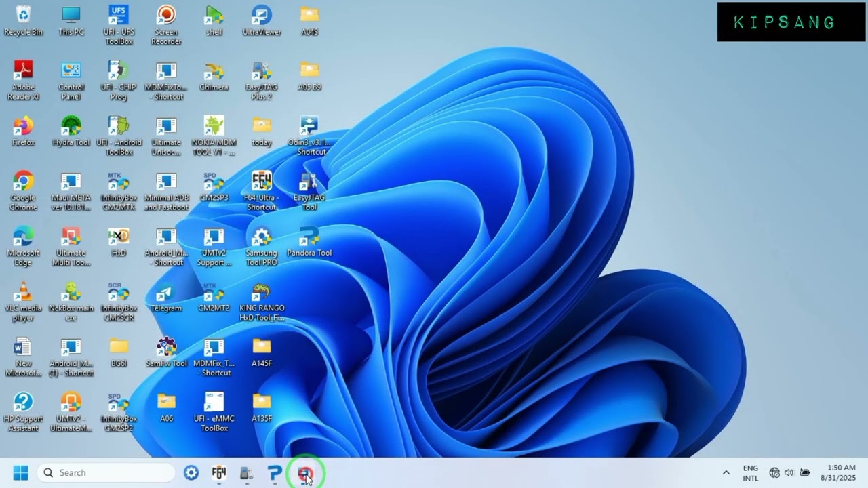Show hidden system tray icons
Image resolution: width=868 pixels, height=488 pixels.
click(726, 473)
